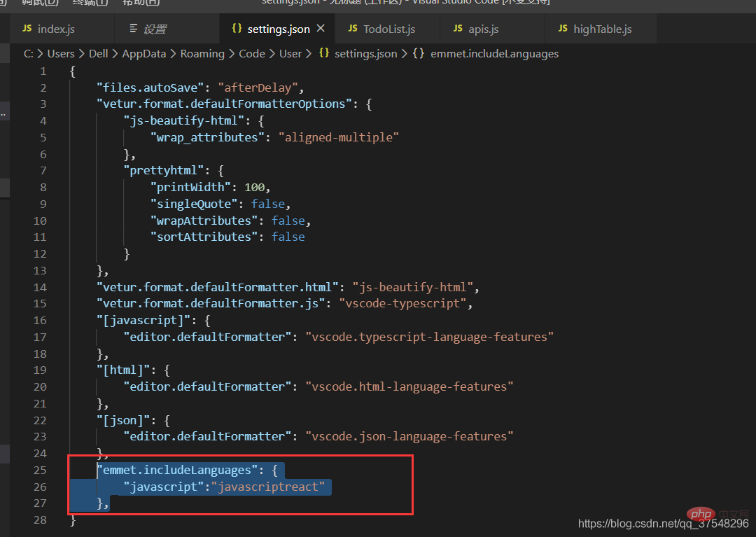Expand chevron after Roaming breadcrumb
This screenshot has width=756, height=537.
pyautogui.click(x=232, y=54)
